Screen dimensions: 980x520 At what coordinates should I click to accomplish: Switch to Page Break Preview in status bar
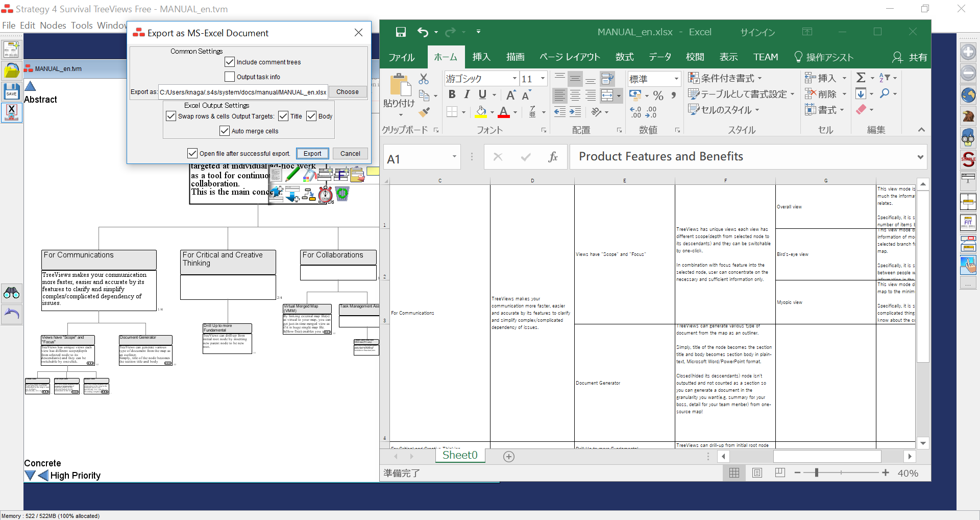tap(780, 473)
